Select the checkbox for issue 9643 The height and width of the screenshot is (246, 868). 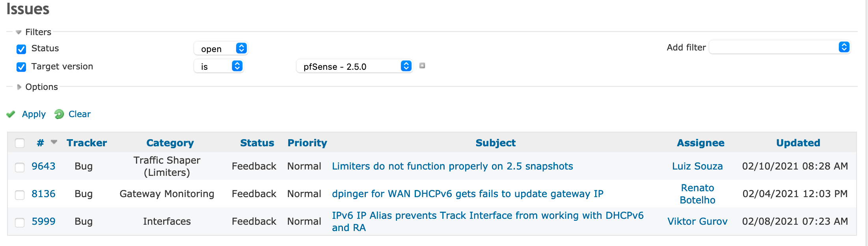(x=20, y=167)
